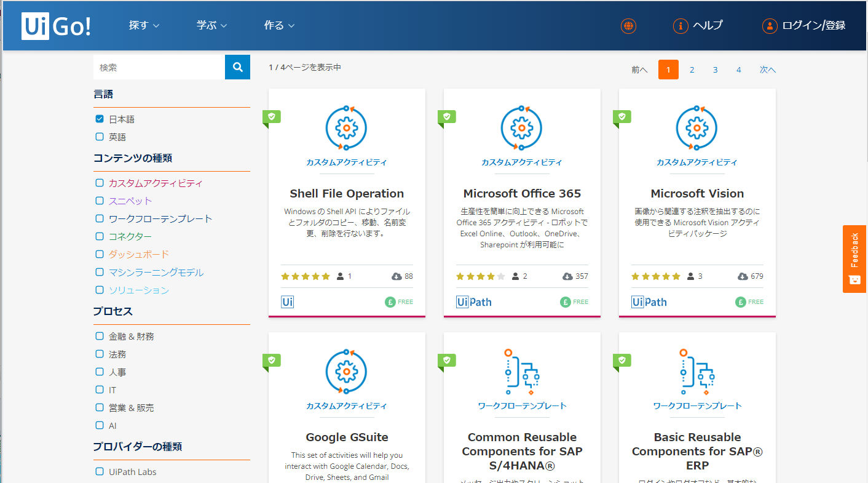
Task: Click download count icon on Shell File Operation
Action: [397, 276]
